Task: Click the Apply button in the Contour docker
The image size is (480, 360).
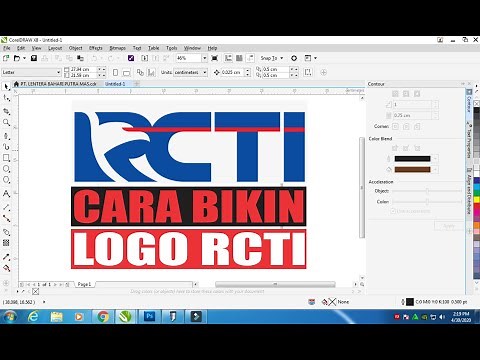Action: pos(449,226)
